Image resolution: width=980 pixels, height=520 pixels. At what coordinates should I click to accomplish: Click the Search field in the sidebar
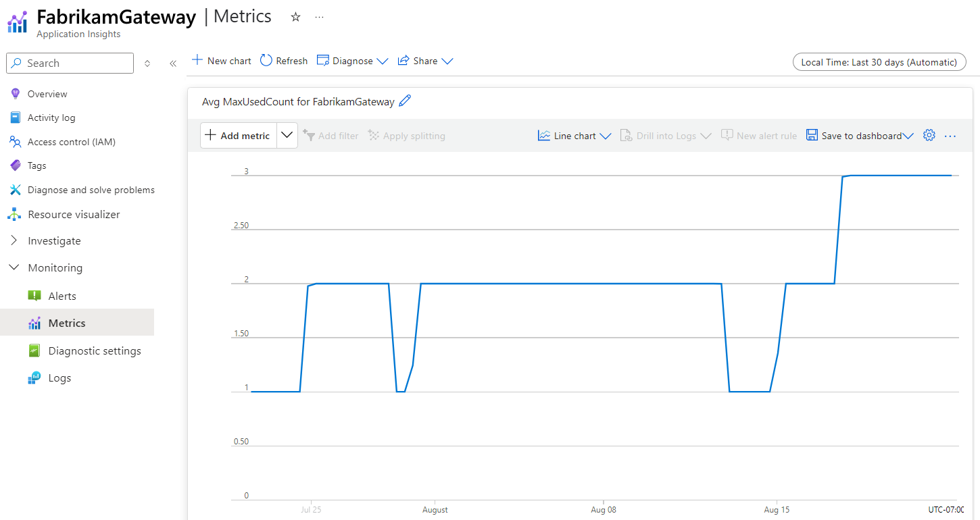[x=70, y=63]
